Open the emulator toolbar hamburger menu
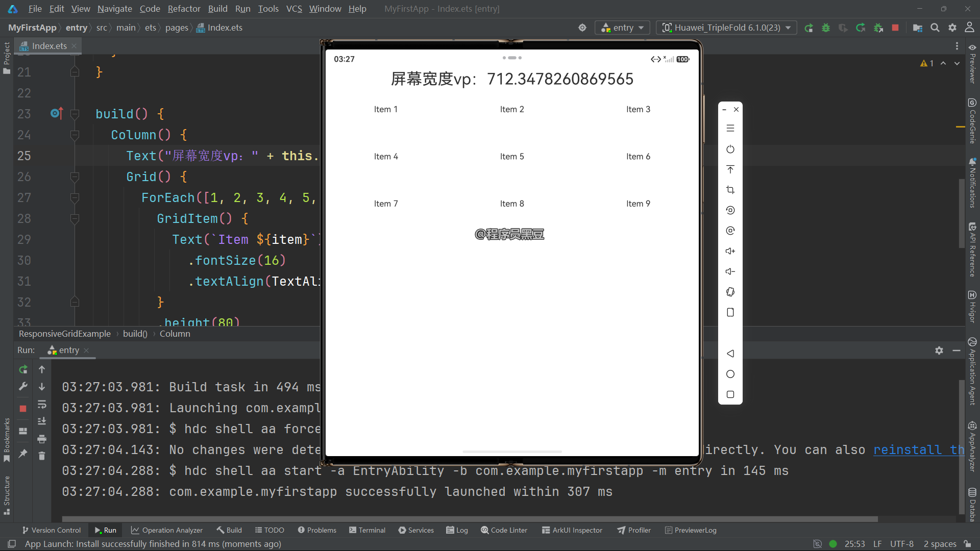This screenshot has height=551, width=980. tap(730, 129)
